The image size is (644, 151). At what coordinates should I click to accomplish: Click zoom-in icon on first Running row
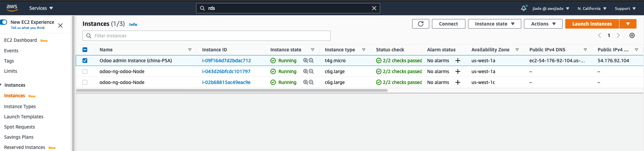click(x=305, y=61)
